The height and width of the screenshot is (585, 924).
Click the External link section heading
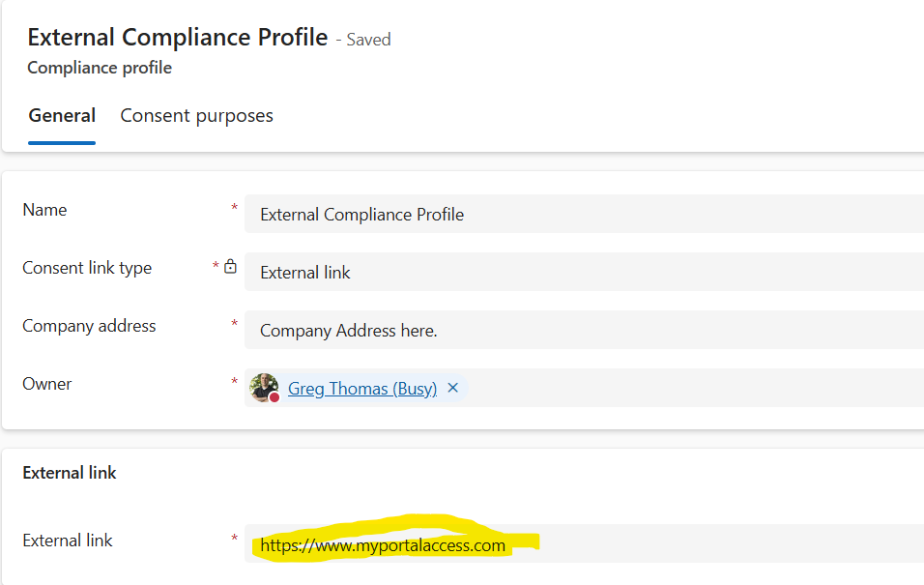(70, 473)
